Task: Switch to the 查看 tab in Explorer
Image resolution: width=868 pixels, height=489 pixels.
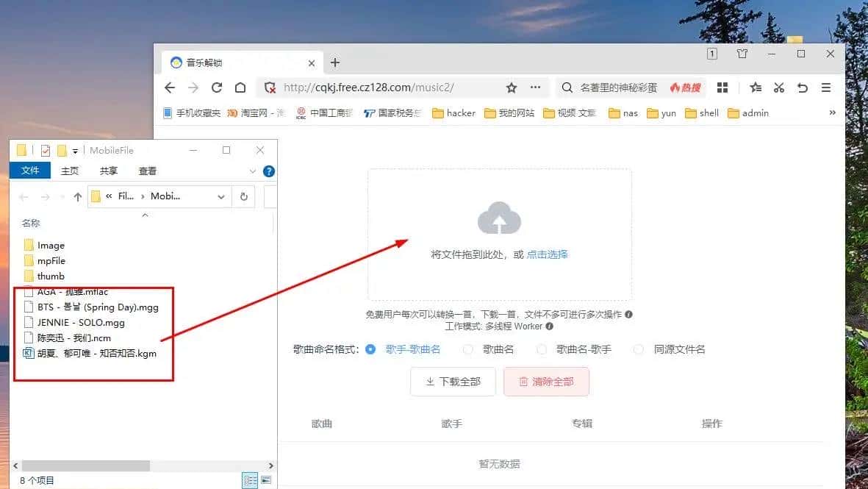Action: point(146,171)
